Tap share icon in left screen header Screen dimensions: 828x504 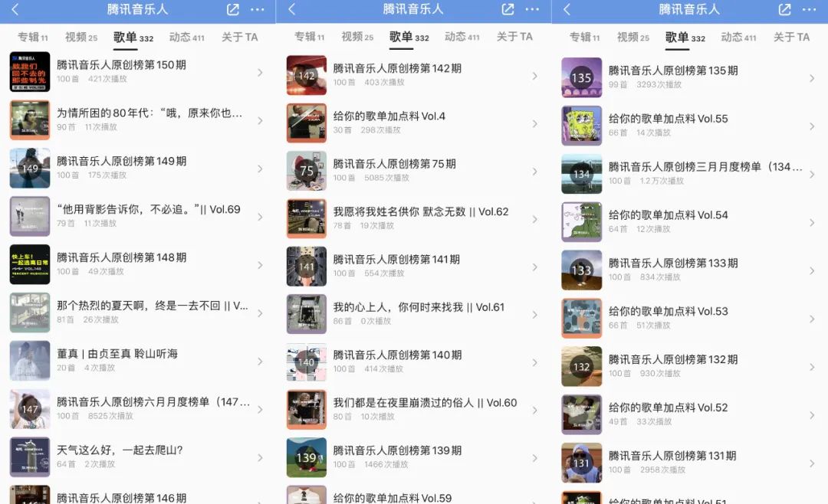[x=233, y=9]
